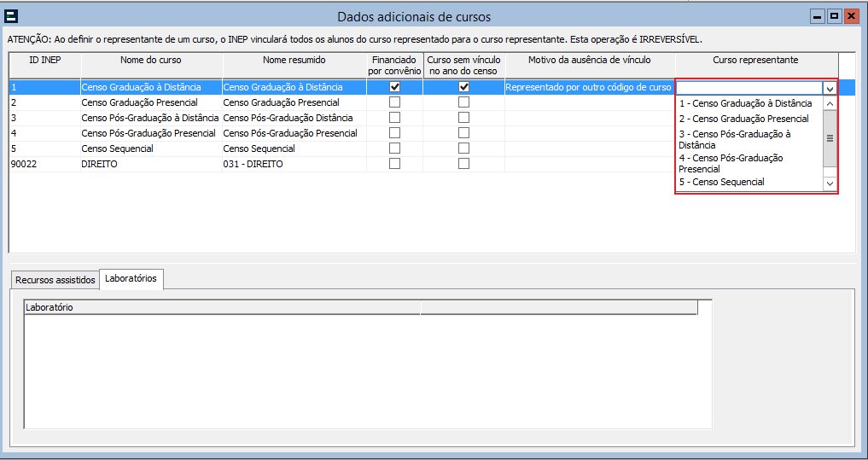868x460 pixels.
Task: Click the dropdown list scroll down arrow
Action: [830, 183]
